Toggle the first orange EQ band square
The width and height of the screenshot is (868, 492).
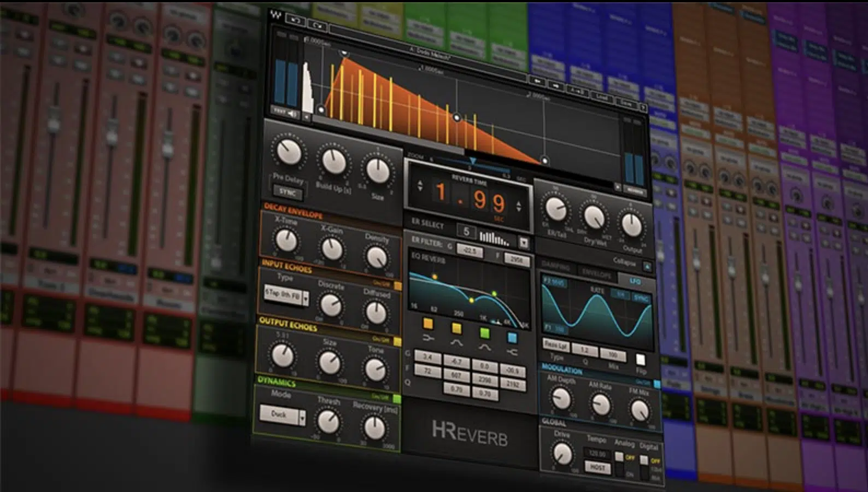pos(428,324)
